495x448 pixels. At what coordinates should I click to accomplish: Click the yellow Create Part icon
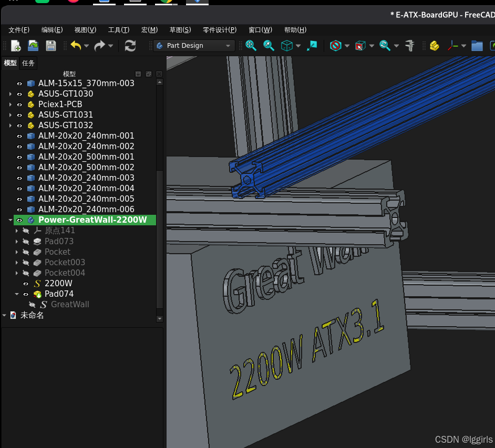pyautogui.click(x=435, y=46)
